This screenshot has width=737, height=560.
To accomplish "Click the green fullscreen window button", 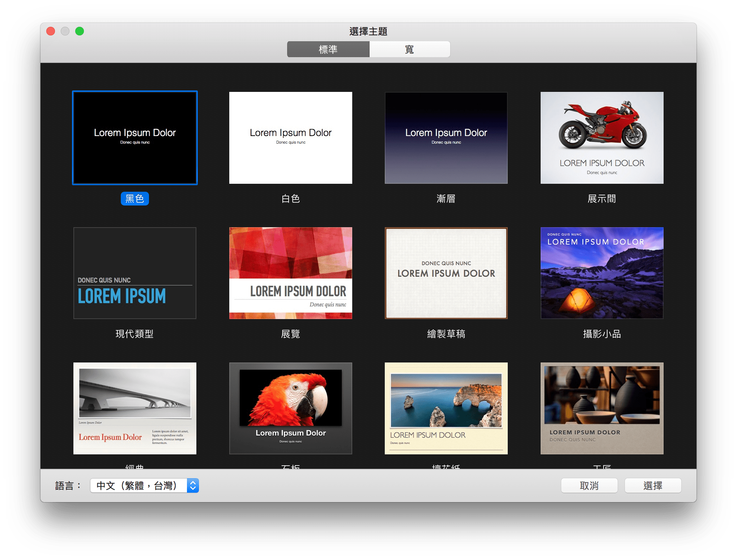I will 80,31.
